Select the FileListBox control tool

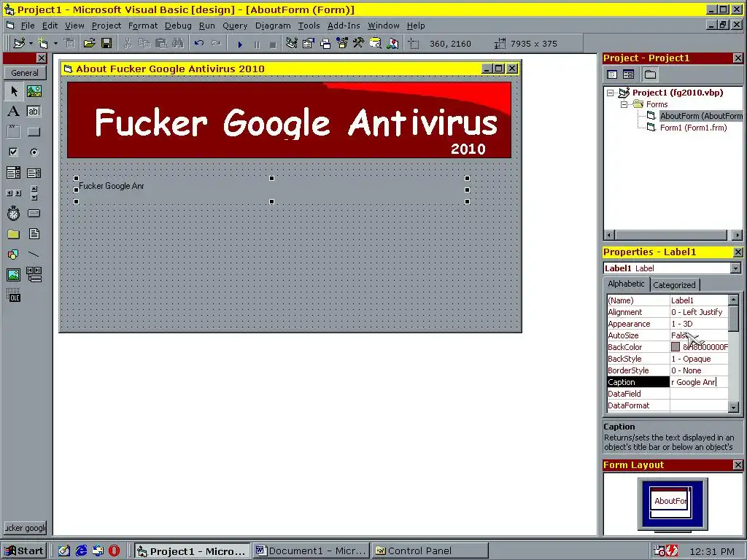coord(34,234)
